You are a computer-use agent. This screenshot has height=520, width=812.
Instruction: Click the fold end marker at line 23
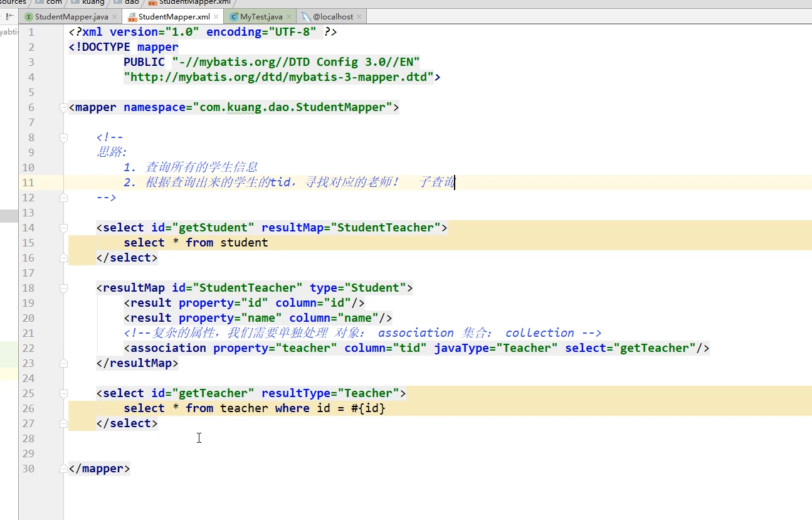click(63, 363)
